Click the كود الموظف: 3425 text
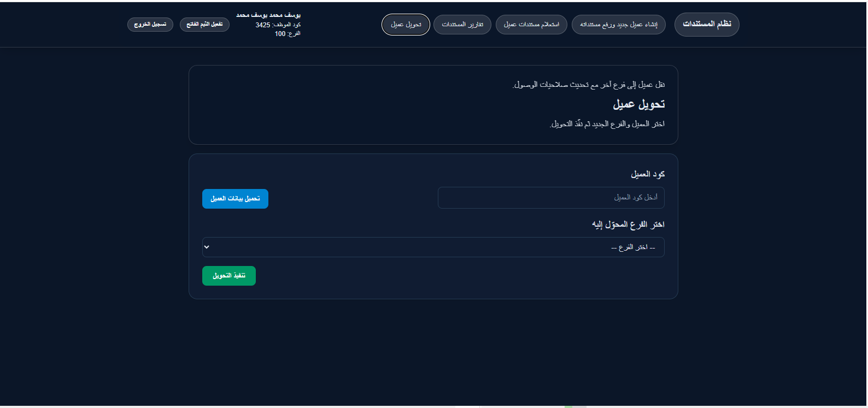The width and height of the screenshot is (868, 408). (x=278, y=25)
